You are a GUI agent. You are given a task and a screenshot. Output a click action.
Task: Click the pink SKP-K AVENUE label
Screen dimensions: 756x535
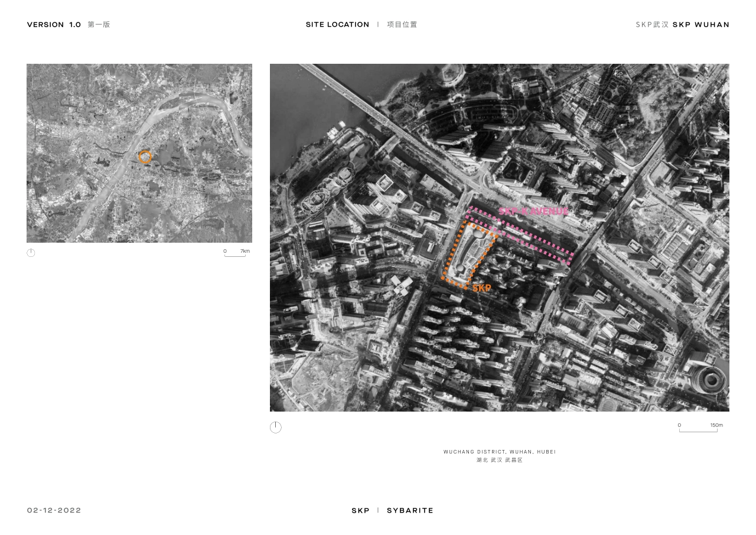[533, 211]
